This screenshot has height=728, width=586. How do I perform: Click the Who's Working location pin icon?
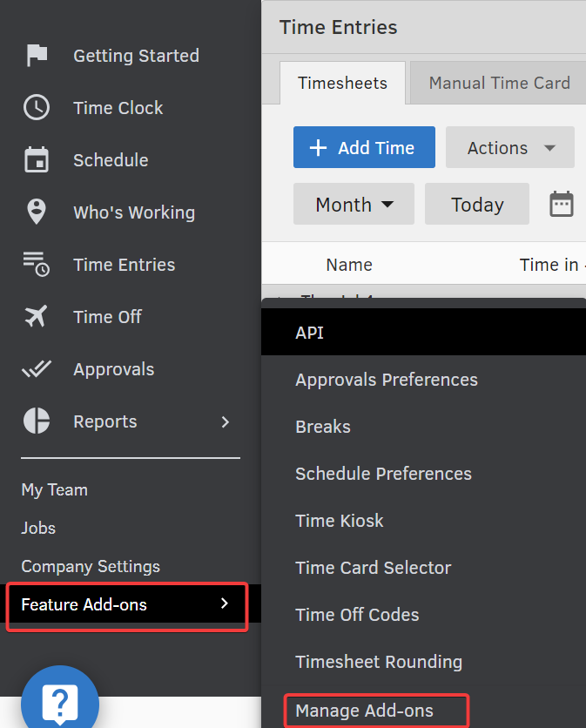click(x=37, y=212)
